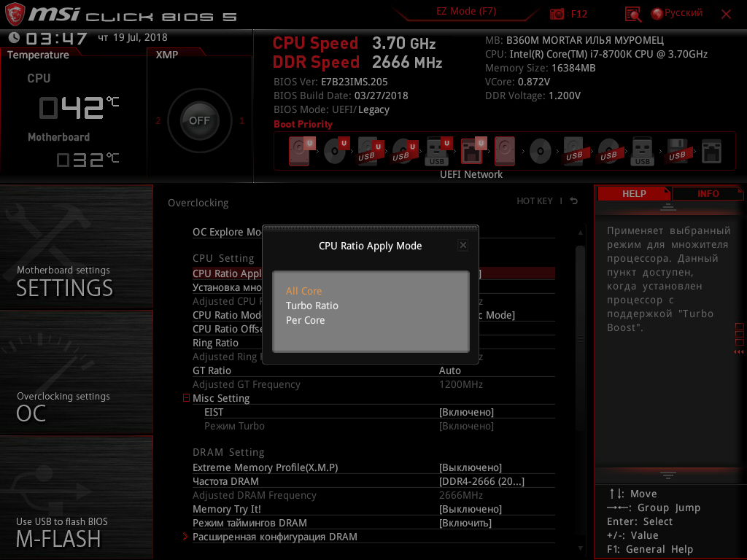Select the UEFI USB key boot icon
747x560 pixels.
(x=438, y=151)
